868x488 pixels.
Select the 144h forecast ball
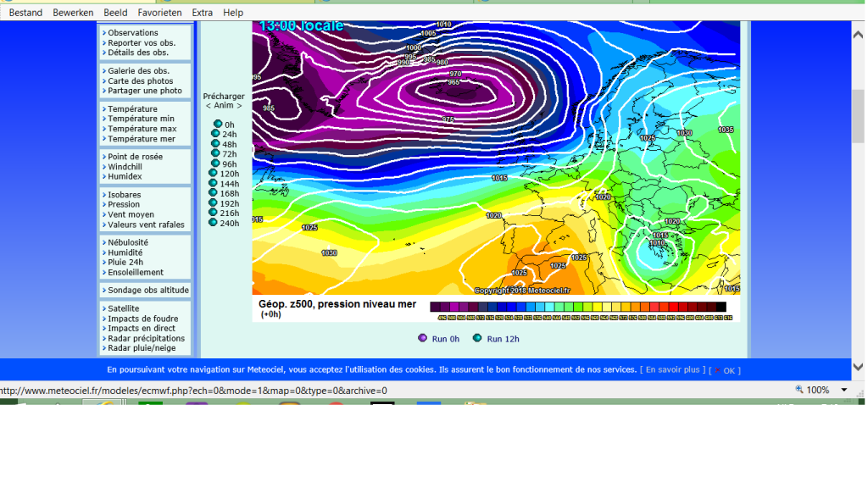coord(213,183)
